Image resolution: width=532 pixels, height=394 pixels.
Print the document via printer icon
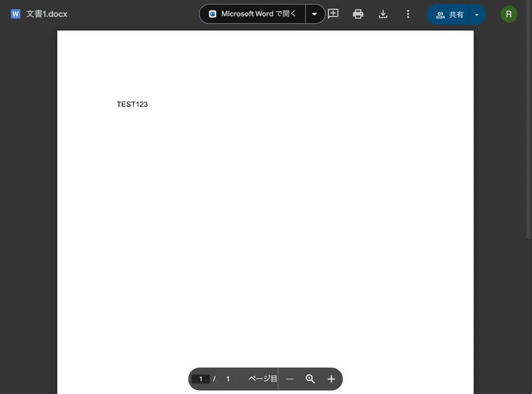pyautogui.click(x=358, y=14)
